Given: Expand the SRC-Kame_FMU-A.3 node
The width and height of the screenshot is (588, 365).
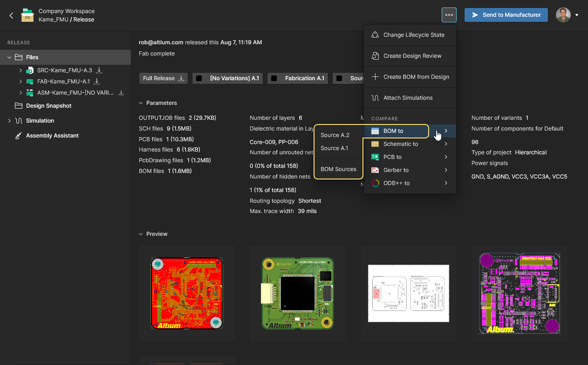Looking at the screenshot, I should click(21, 70).
